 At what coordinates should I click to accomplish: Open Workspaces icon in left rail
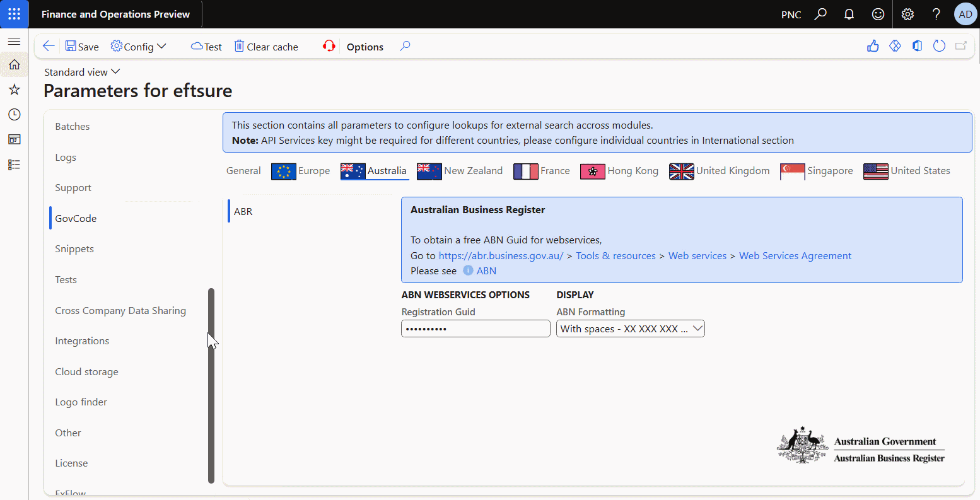pos(14,139)
